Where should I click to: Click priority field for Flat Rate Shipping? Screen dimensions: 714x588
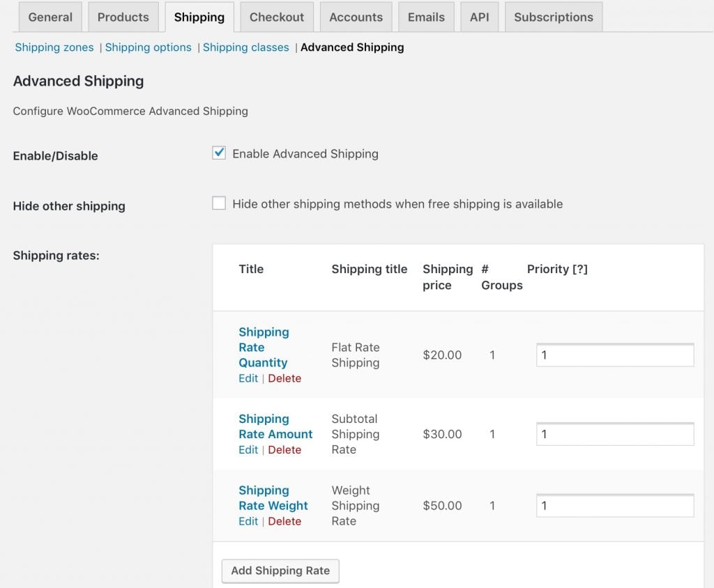[x=614, y=355]
